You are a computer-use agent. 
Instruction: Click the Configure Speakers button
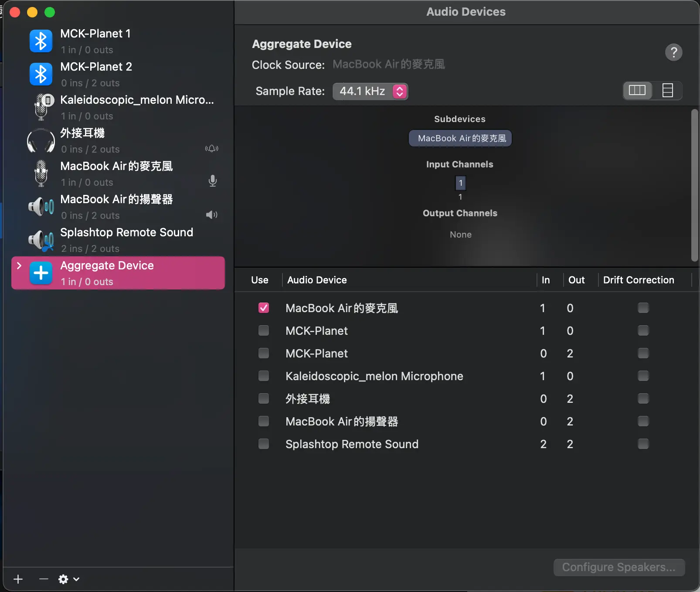[619, 567]
